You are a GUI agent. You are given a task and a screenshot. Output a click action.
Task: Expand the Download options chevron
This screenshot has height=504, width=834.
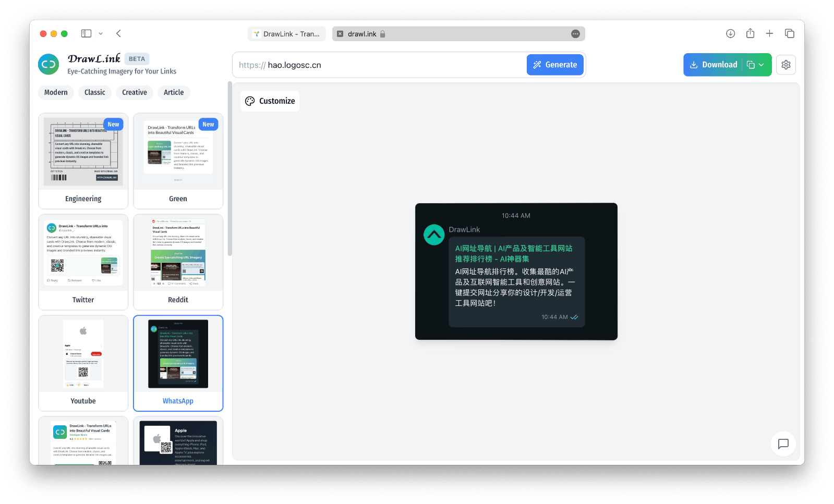click(x=762, y=65)
